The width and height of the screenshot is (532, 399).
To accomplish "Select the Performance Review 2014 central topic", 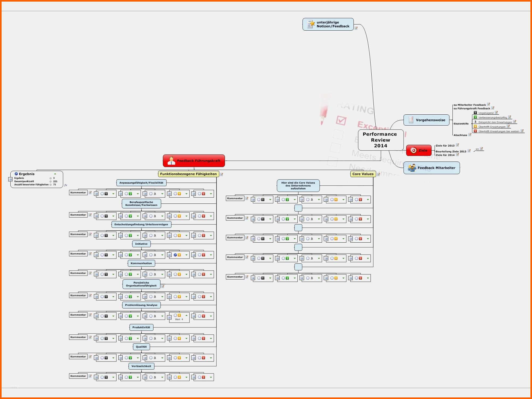I will (380, 140).
